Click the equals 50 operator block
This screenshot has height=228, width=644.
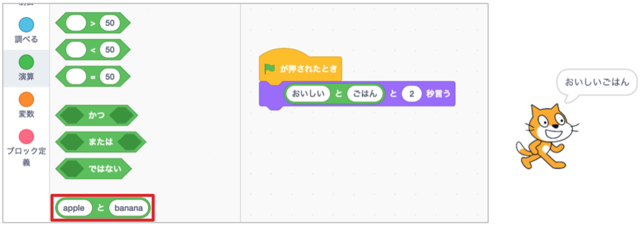tap(92, 77)
